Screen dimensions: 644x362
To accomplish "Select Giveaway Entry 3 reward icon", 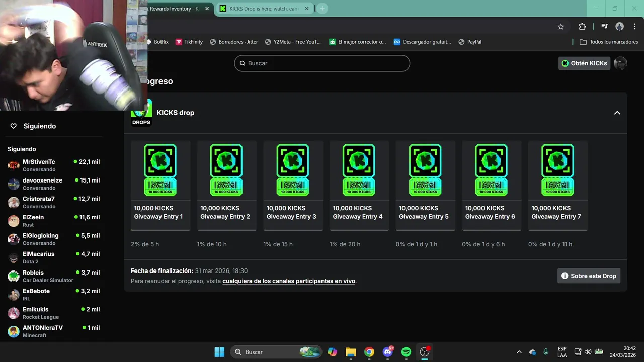I will point(293,170).
